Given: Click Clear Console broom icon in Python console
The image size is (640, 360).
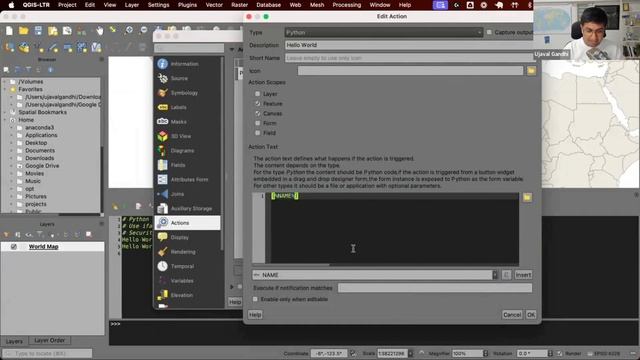Looking at the screenshot, I should [x=116, y=207].
